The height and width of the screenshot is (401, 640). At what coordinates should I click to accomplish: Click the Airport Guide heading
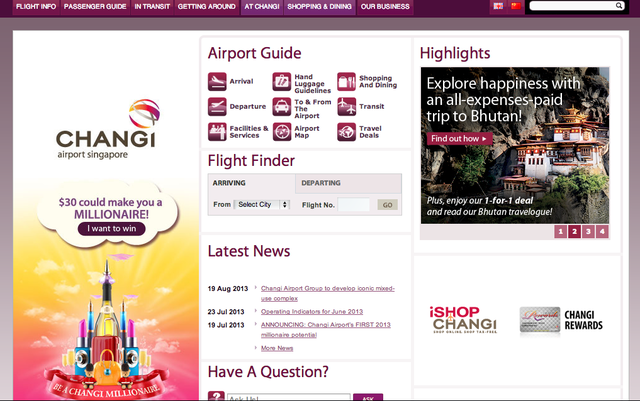(254, 53)
